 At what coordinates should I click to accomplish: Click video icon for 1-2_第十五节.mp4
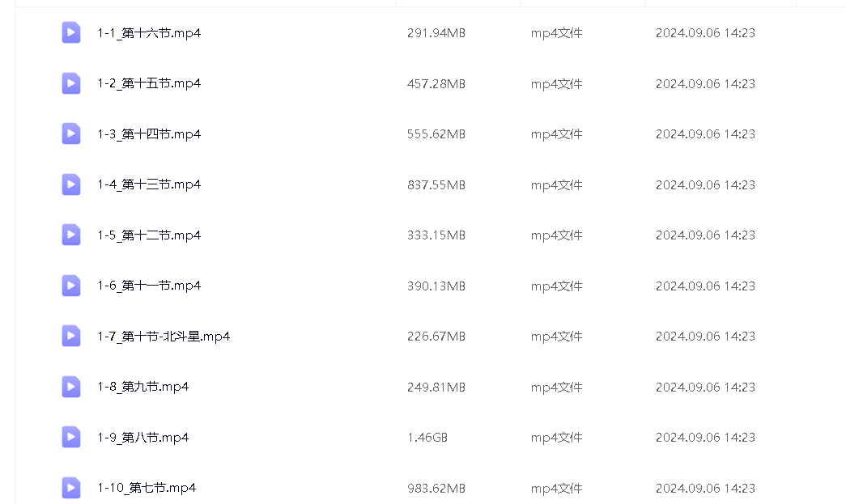71,83
